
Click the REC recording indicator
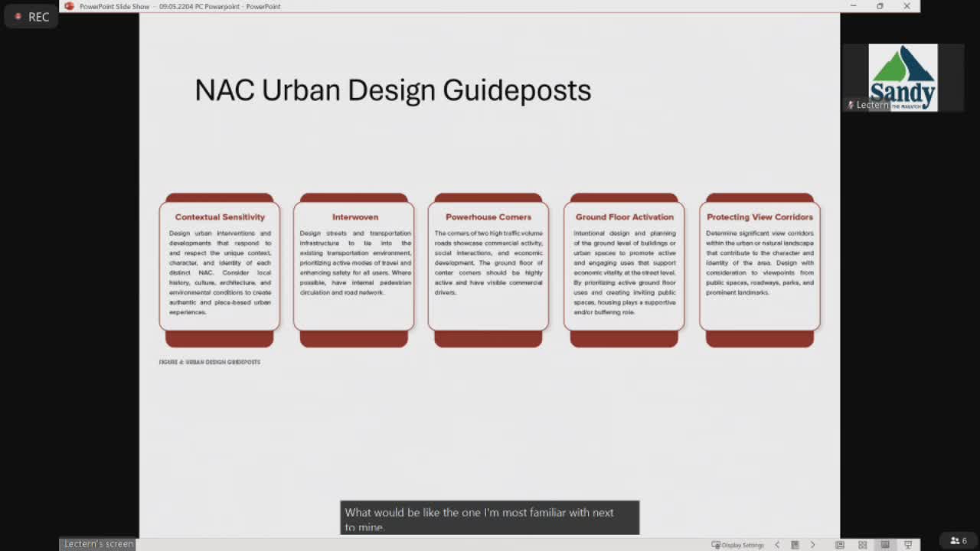click(x=31, y=17)
